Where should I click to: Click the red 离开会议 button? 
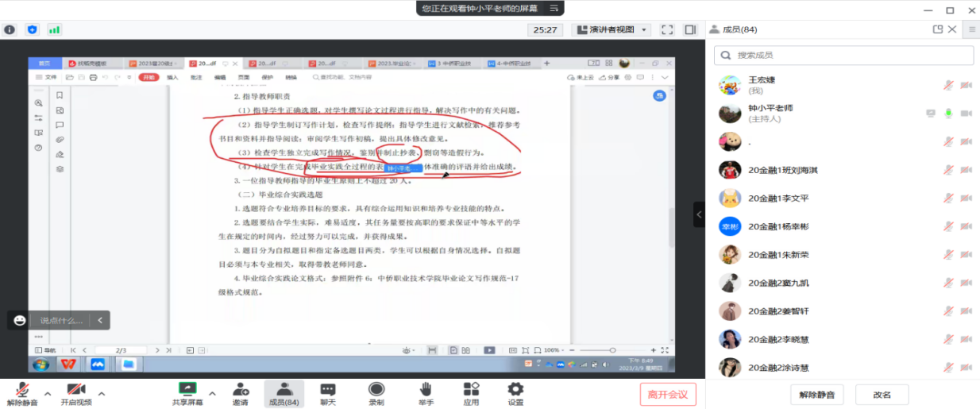pyautogui.click(x=668, y=394)
